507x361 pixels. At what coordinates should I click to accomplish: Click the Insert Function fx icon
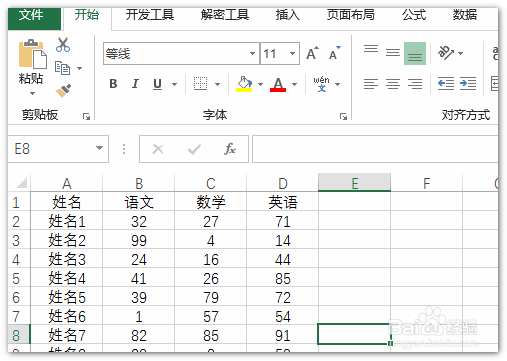[230, 149]
